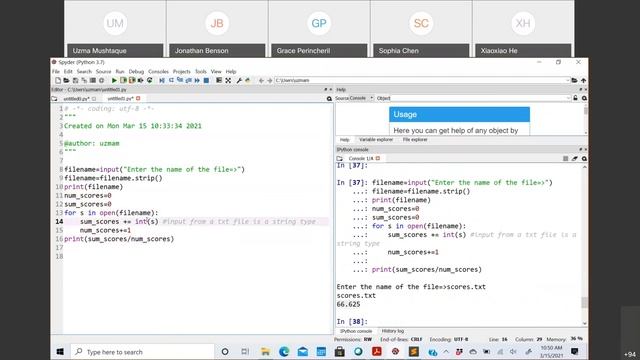The image size is (640, 360).
Task: Select the Help pane tab
Action: point(344,140)
